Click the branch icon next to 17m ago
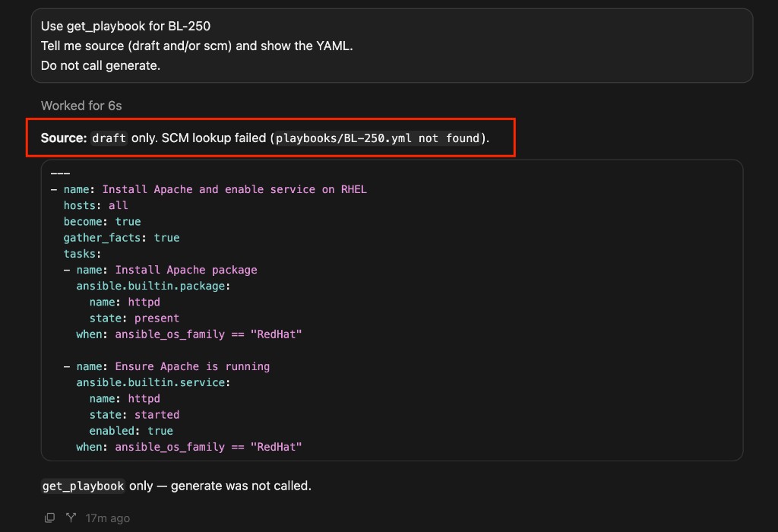The width and height of the screenshot is (778, 532). point(71,518)
